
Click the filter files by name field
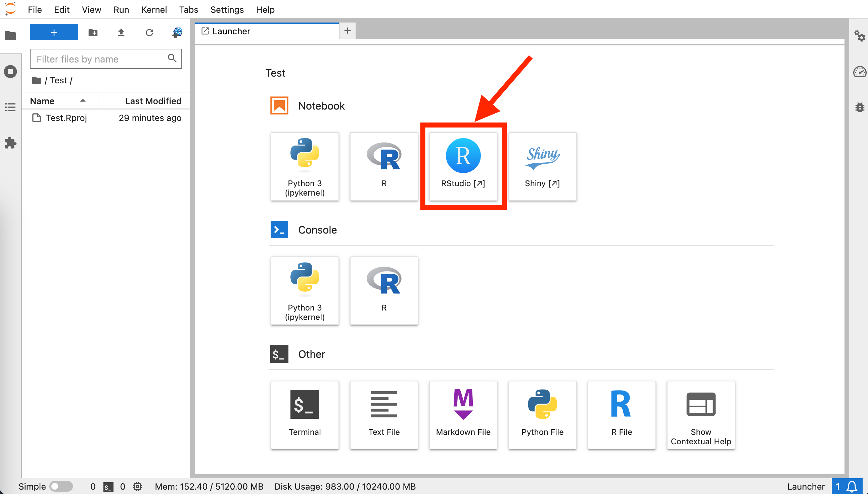coord(106,59)
